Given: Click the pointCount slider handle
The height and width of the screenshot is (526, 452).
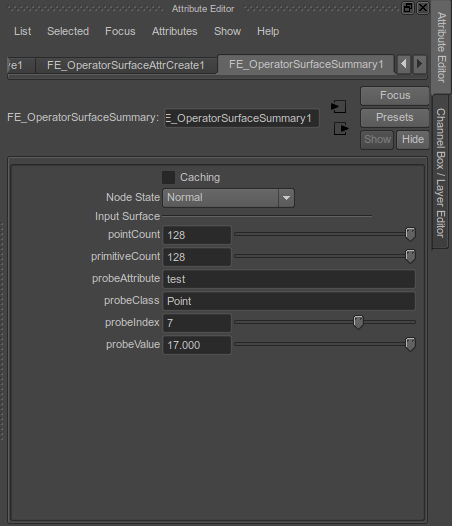Looking at the screenshot, I should pyautogui.click(x=410, y=234).
